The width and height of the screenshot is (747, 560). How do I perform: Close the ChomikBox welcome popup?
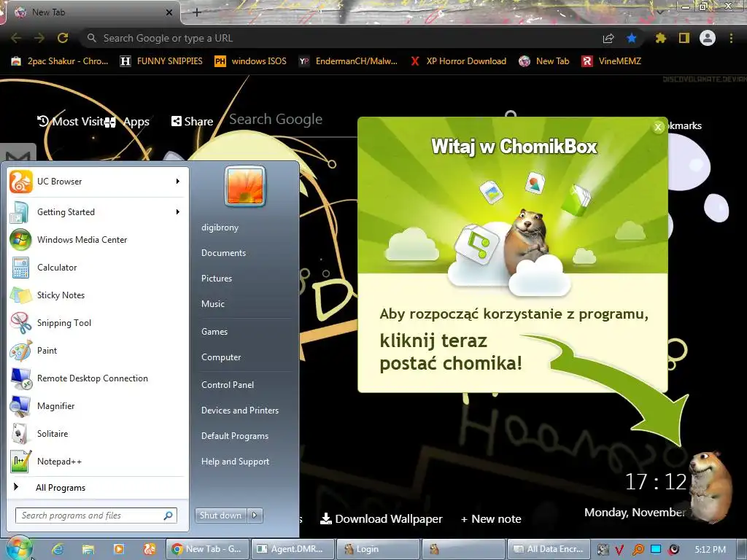(x=658, y=127)
